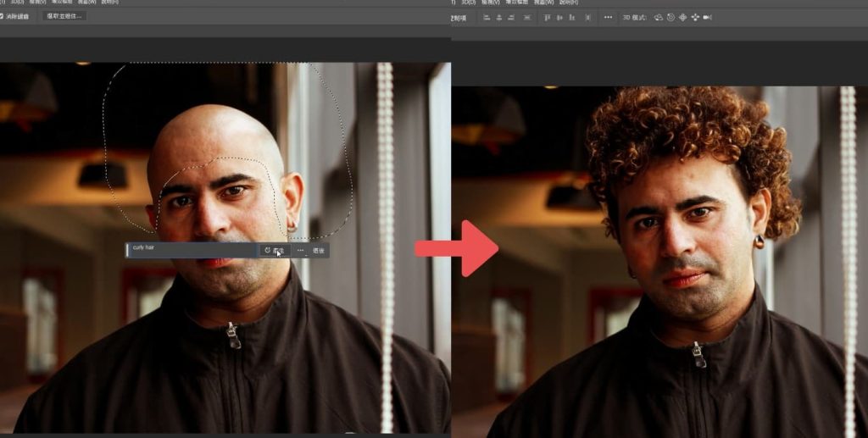The height and width of the screenshot is (438, 868).
Task: Click the Generate button in the prompt bar
Action: click(275, 251)
